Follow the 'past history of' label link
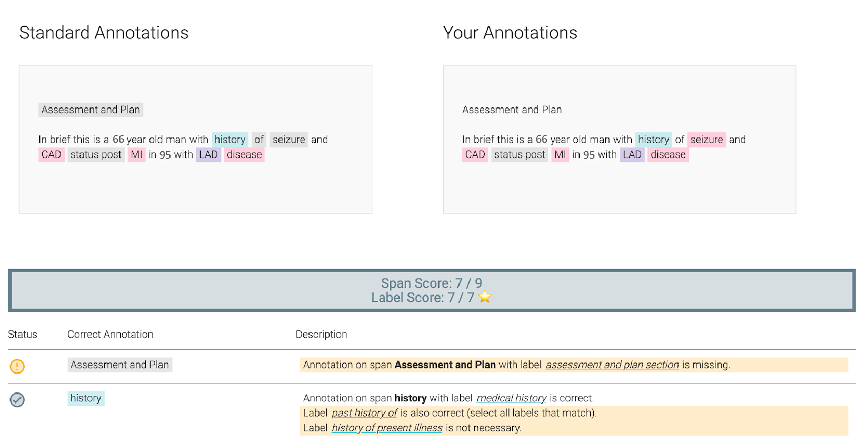This screenshot has width=868, height=442. tap(364, 413)
